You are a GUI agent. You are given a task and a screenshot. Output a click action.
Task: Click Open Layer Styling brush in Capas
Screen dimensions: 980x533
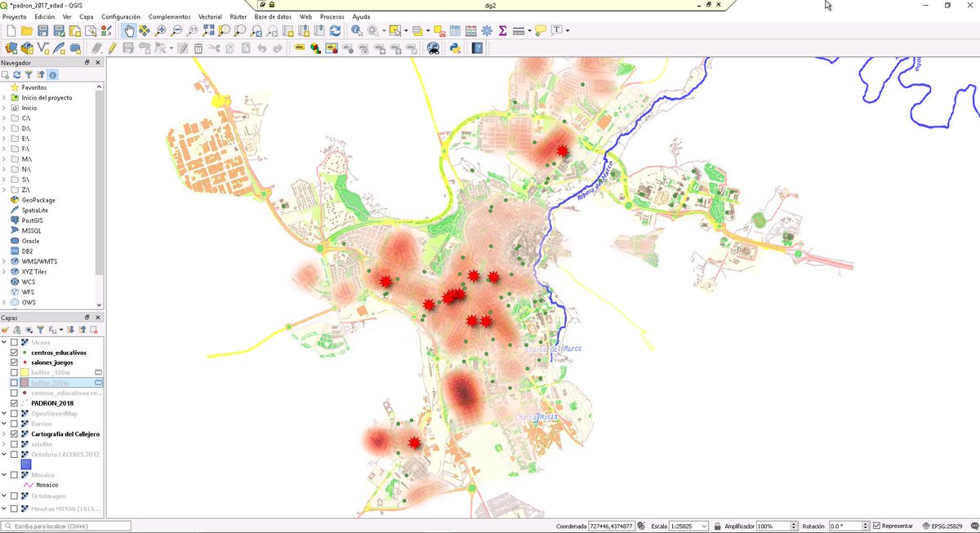pyautogui.click(x=6, y=330)
